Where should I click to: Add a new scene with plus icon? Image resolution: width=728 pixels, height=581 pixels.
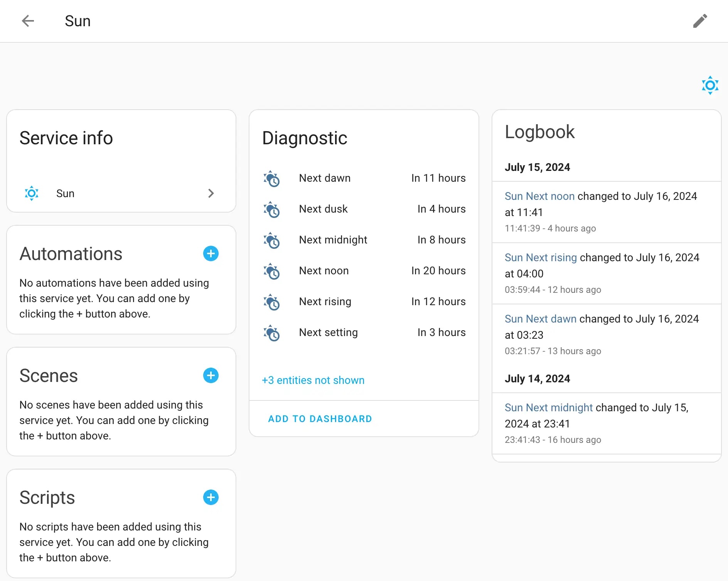pyautogui.click(x=211, y=375)
